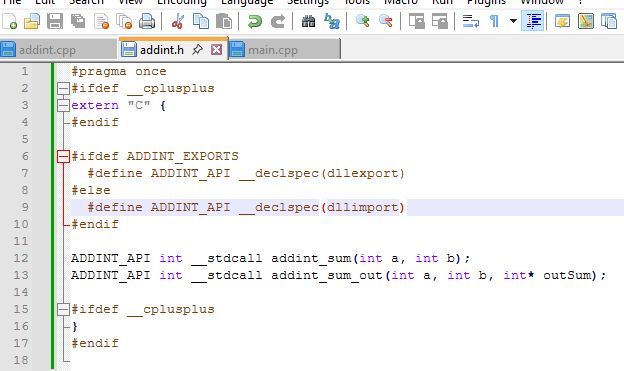Click line number 1 in the margin
The height and width of the screenshot is (371, 624).
(x=25, y=71)
